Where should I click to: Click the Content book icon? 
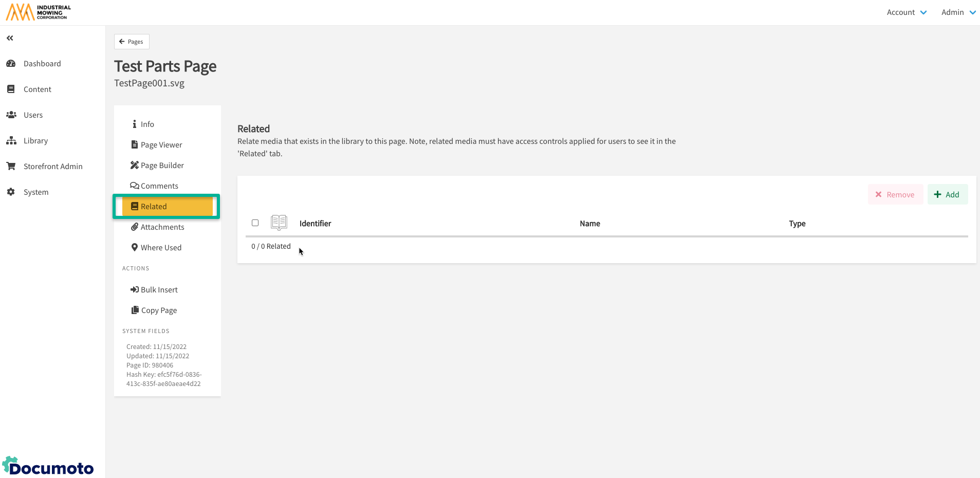[x=11, y=89]
